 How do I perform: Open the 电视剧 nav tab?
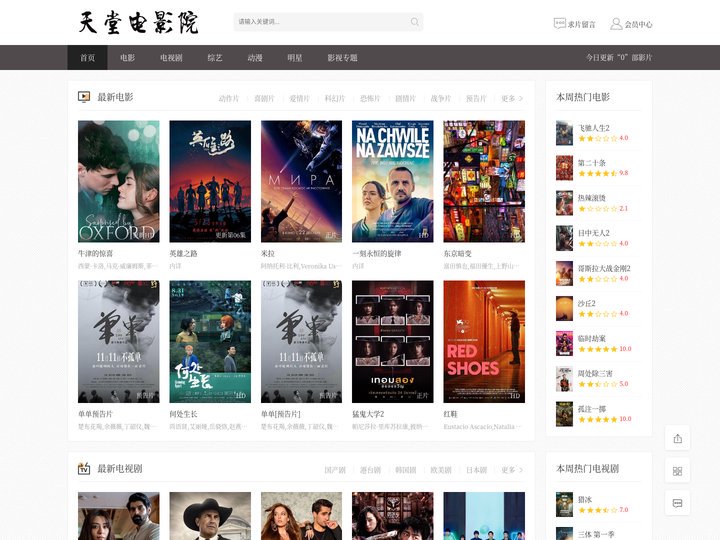click(171, 57)
